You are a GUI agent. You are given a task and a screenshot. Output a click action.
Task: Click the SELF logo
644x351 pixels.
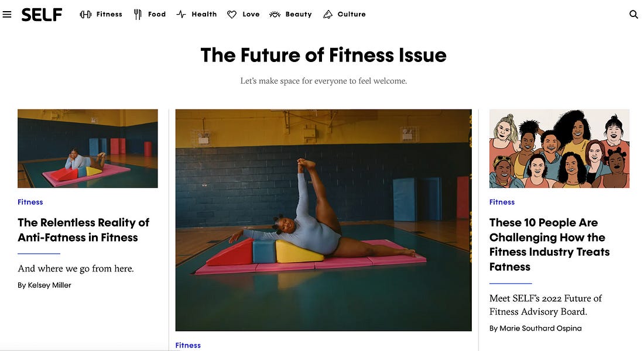tap(42, 15)
